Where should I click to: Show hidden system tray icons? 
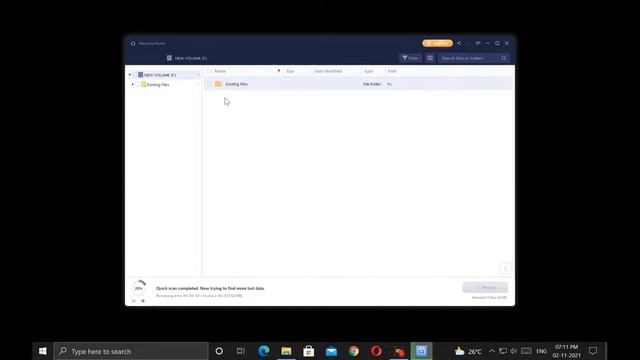click(492, 351)
